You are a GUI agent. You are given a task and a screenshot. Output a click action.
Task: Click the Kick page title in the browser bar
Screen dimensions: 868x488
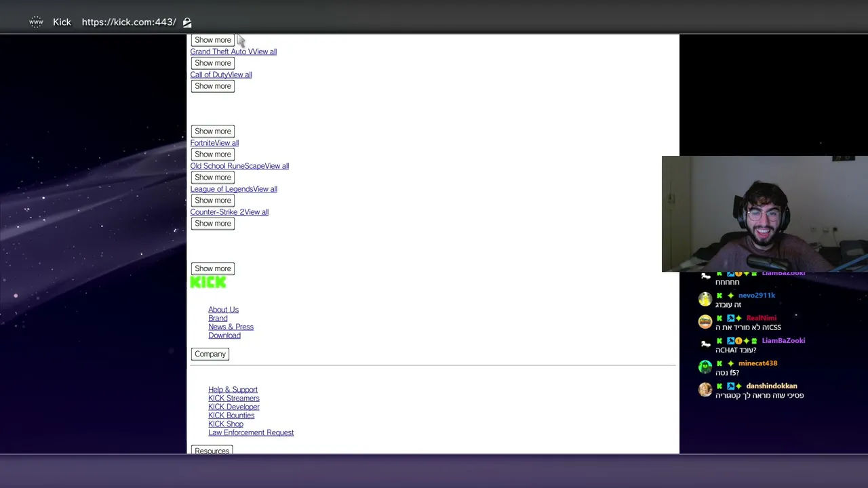click(62, 22)
